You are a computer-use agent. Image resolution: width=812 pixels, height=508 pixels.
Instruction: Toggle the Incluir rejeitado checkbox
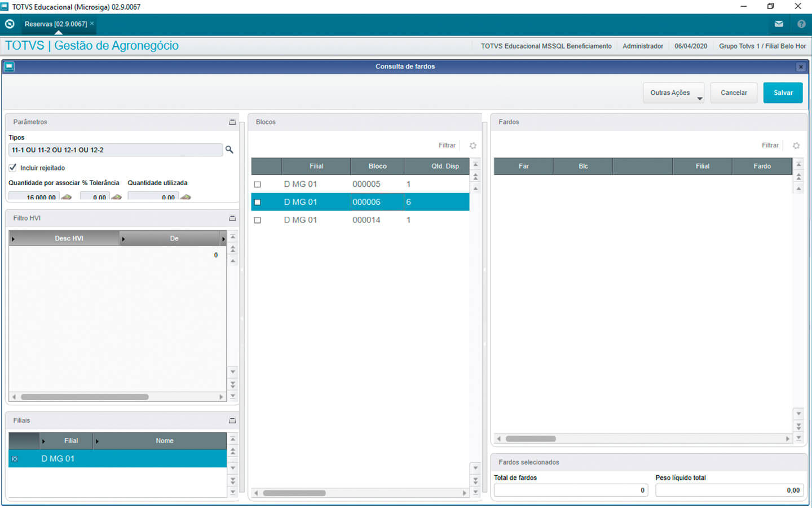[13, 168]
